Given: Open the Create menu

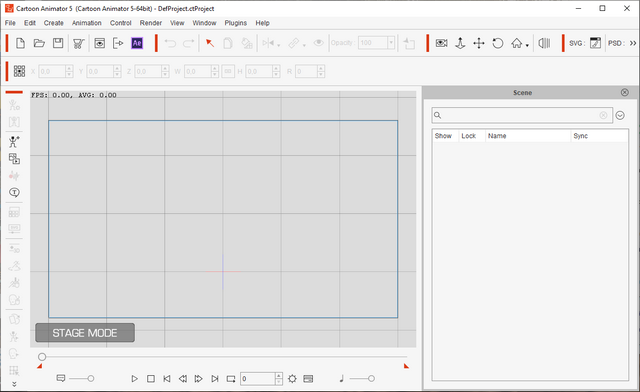Looking at the screenshot, I should [x=53, y=23].
